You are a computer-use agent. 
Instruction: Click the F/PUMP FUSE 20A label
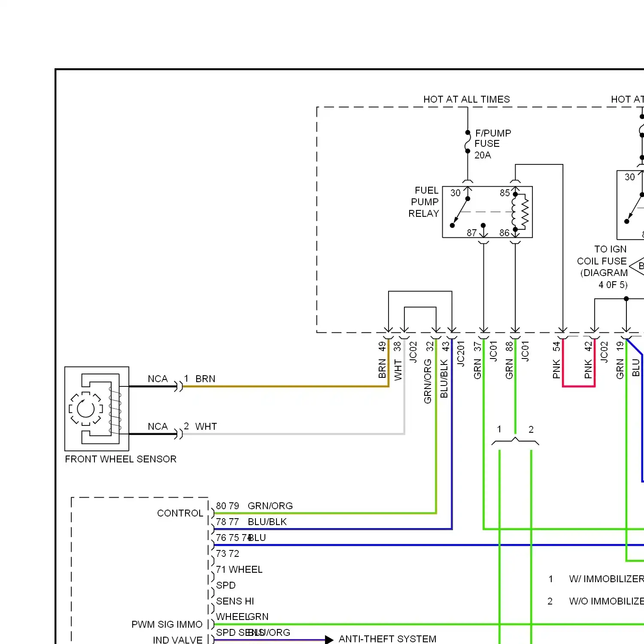click(493, 144)
